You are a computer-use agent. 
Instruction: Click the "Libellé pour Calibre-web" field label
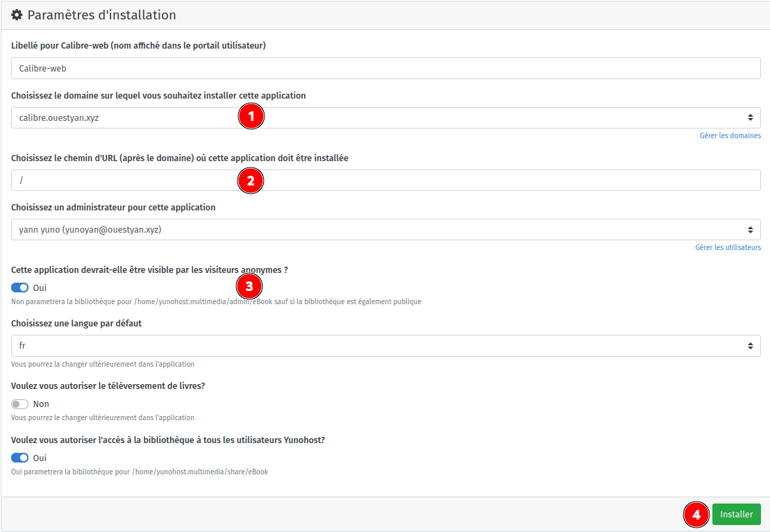coord(138,46)
